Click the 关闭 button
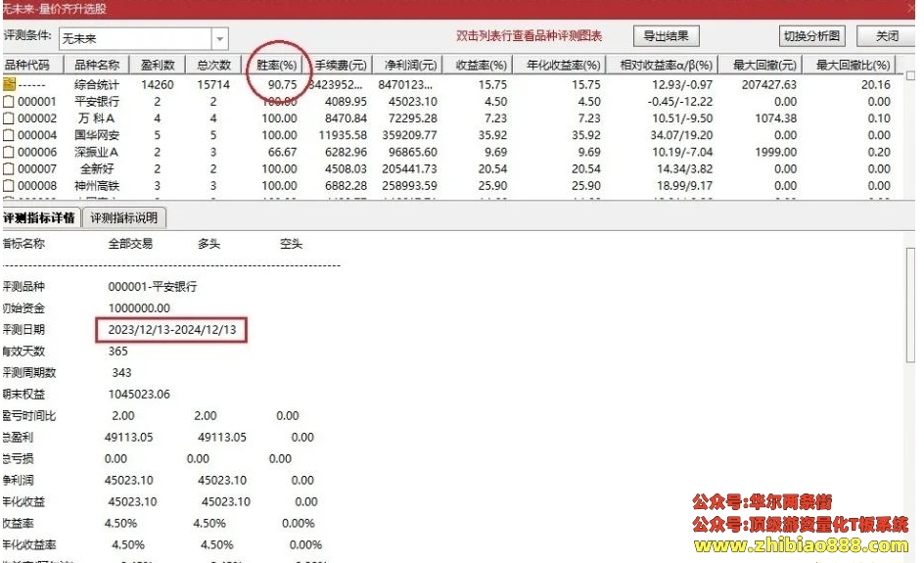The width and height of the screenshot is (924, 563). click(x=886, y=36)
